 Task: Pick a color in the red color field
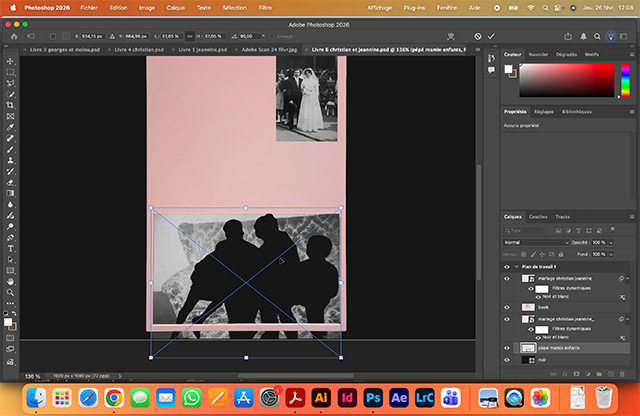click(x=567, y=80)
